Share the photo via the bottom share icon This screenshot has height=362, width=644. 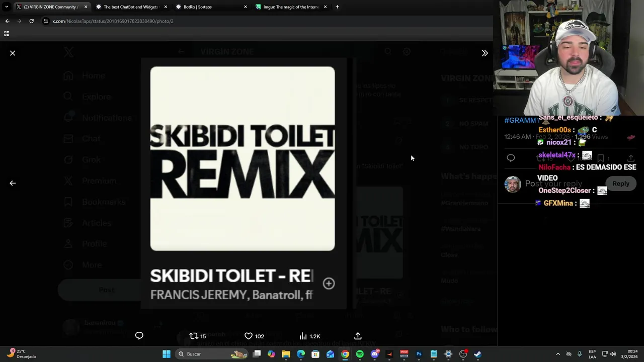(x=358, y=336)
